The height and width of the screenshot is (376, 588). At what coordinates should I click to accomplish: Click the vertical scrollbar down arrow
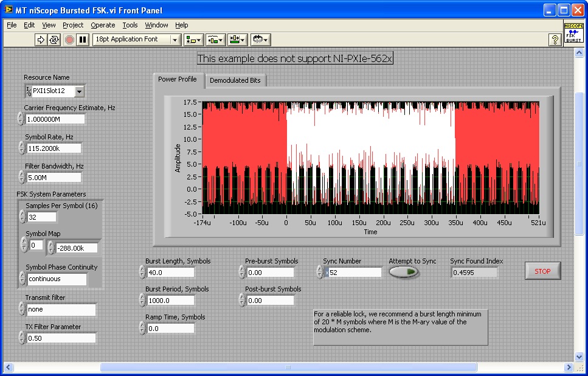(x=579, y=357)
